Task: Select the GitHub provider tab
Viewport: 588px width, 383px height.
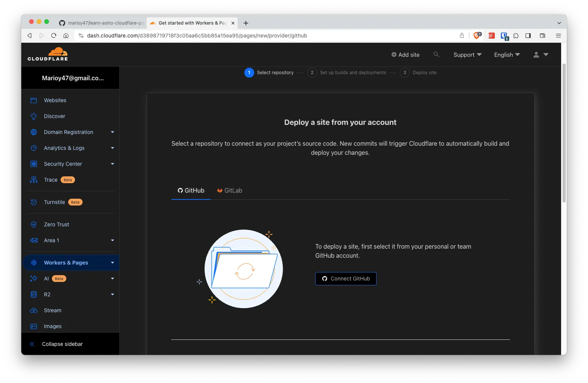Action: coord(191,190)
